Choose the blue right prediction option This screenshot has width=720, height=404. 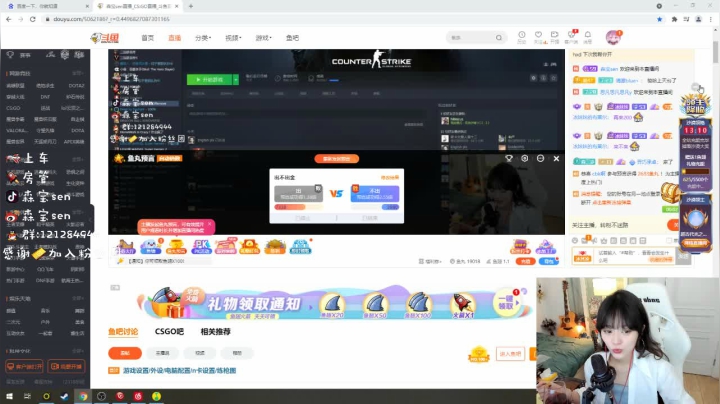tap(375, 194)
